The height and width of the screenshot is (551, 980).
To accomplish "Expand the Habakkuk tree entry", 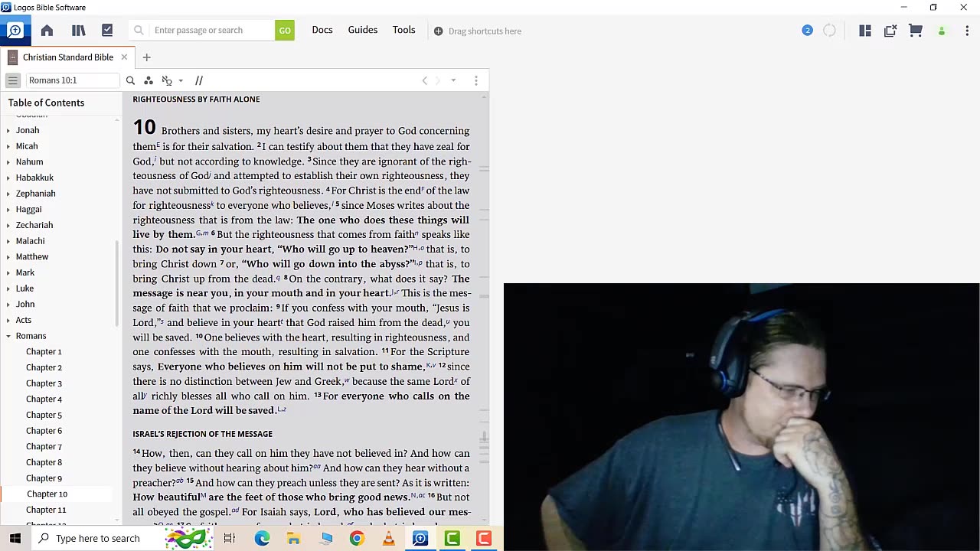I will [8, 178].
